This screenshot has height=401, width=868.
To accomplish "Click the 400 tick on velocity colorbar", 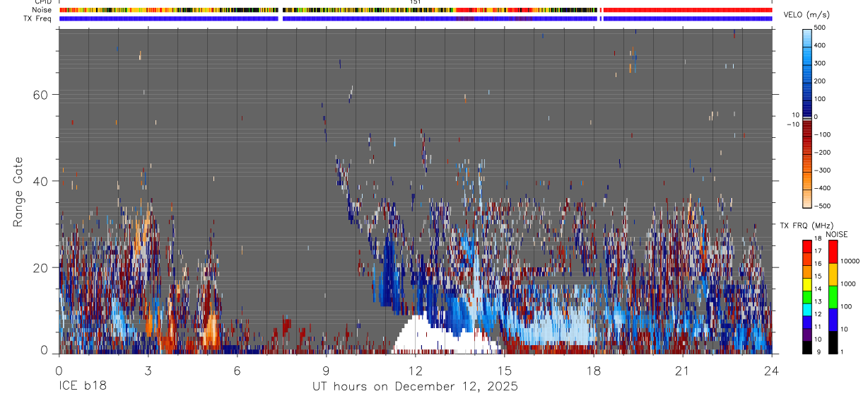I will point(821,45).
